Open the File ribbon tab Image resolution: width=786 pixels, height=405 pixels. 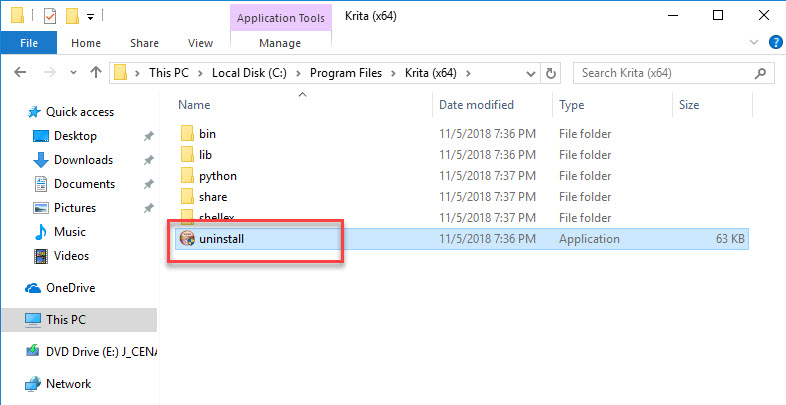29,43
